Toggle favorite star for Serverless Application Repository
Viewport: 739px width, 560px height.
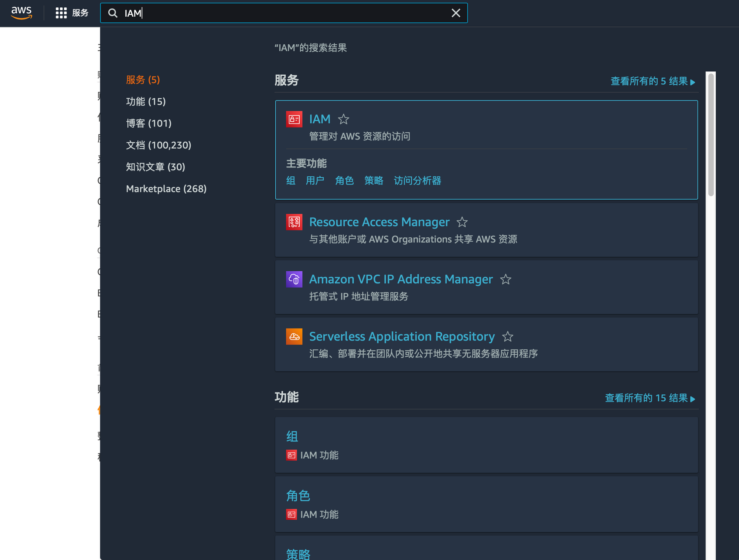507,337
